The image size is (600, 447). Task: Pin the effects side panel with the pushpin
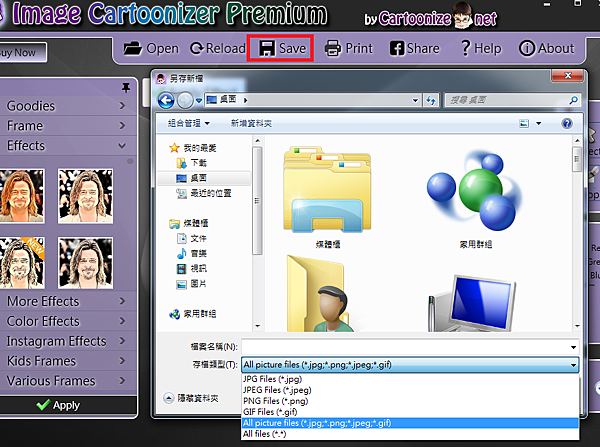tap(126, 88)
